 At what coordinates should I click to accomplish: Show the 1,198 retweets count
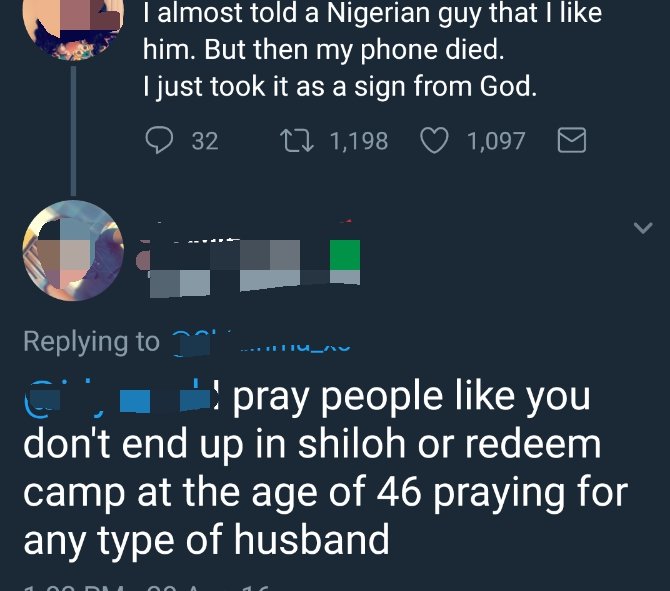click(359, 141)
